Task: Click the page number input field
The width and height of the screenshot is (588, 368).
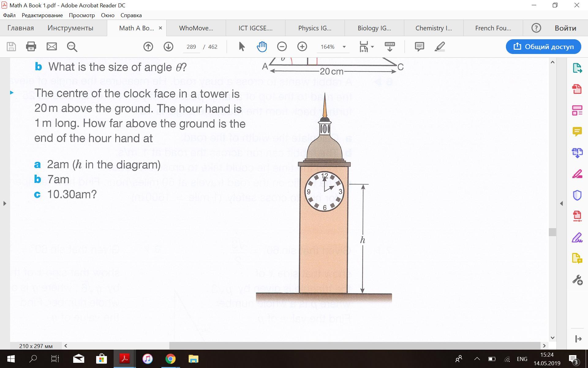Action: click(191, 47)
